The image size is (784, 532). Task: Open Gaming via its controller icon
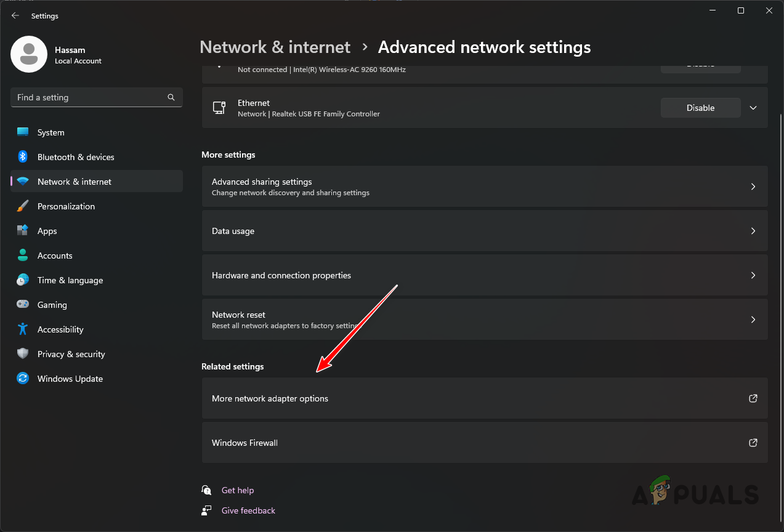coord(22,304)
